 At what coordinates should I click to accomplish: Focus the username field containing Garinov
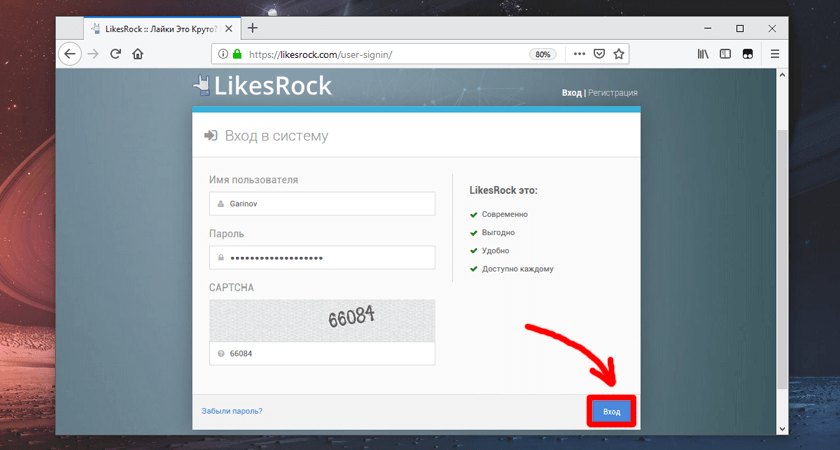(322, 204)
